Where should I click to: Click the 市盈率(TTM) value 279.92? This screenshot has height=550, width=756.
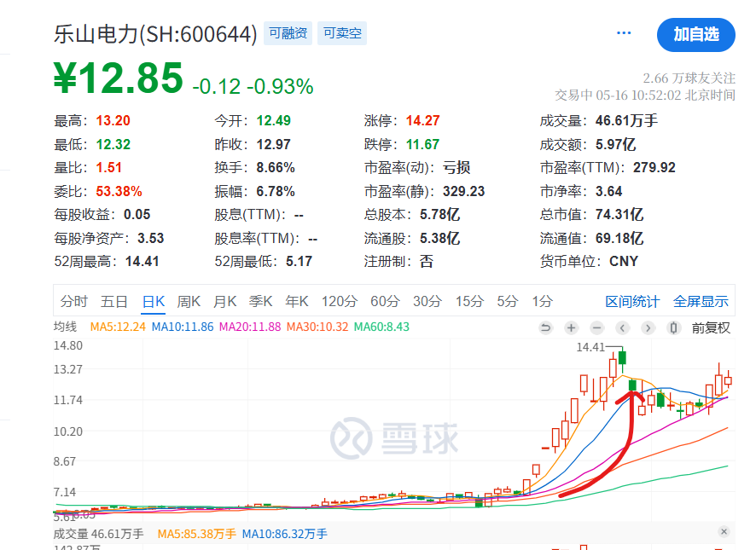(654, 167)
